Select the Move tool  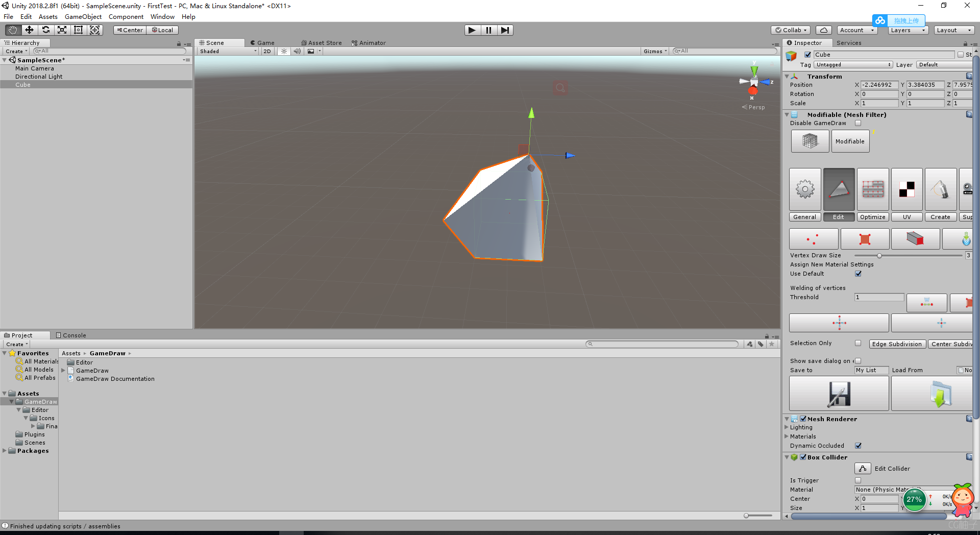[29, 30]
